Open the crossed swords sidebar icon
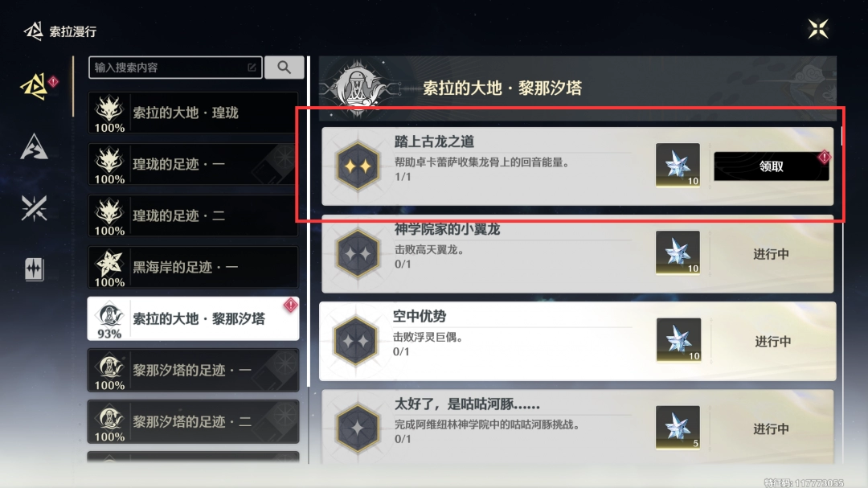 34,208
